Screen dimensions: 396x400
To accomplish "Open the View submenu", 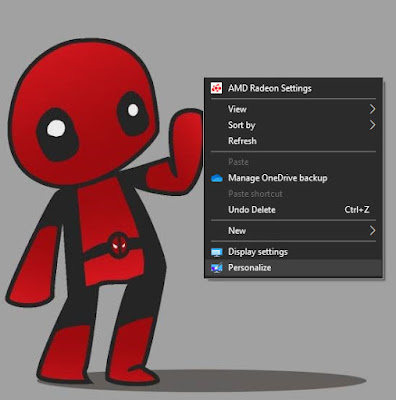I will pyautogui.click(x=293, y=109).
